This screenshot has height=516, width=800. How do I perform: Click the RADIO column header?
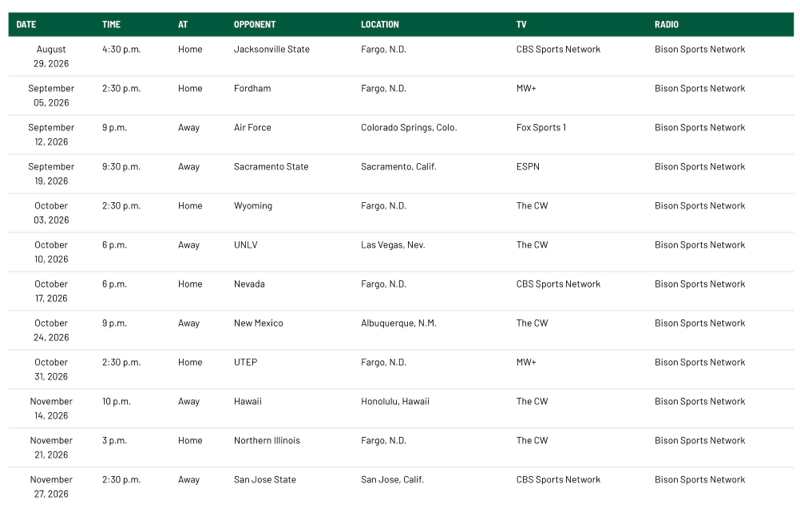coord(666,24)
